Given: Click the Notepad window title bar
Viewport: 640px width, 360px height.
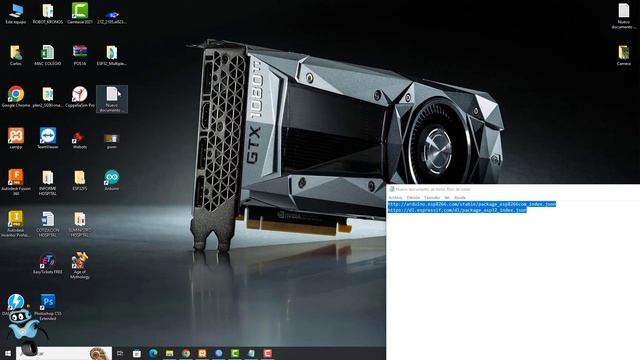Looking at the screenshot, I should click(x=513, y=189).
